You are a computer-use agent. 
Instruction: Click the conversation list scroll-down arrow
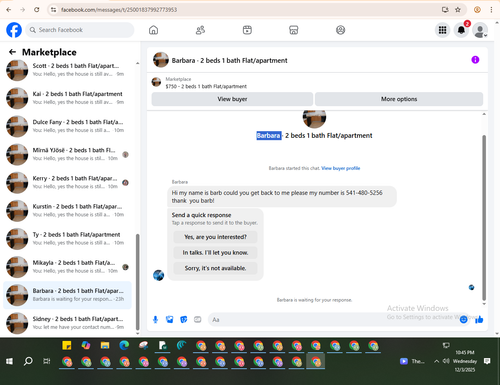[x=137, y=333]
